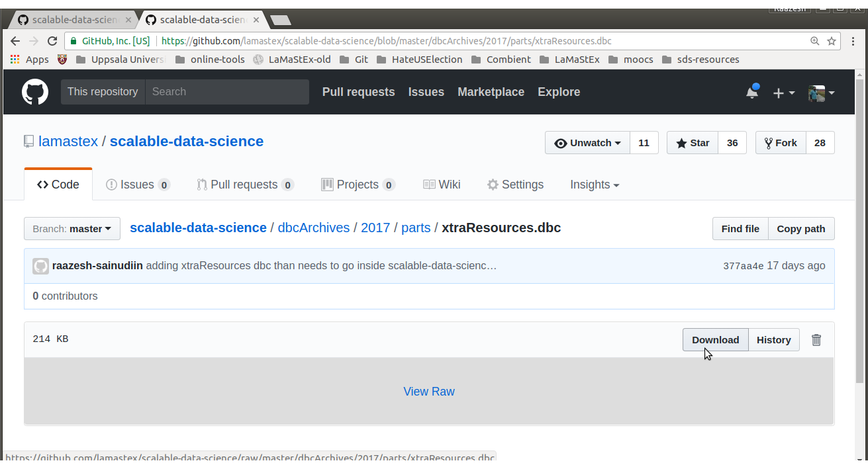Screen dimensions: 868x469
Task: Click the green secure padlock icon
Action: (74, 41)
